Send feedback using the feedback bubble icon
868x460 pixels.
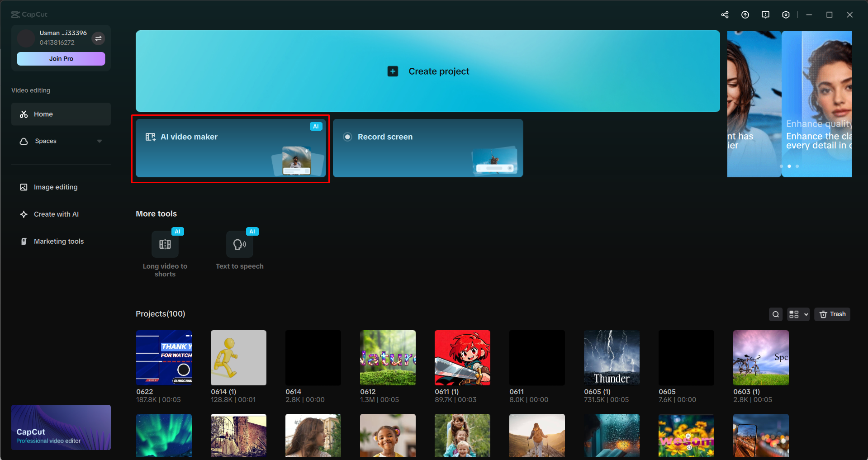pyautogui.click(x=765, y=14)
